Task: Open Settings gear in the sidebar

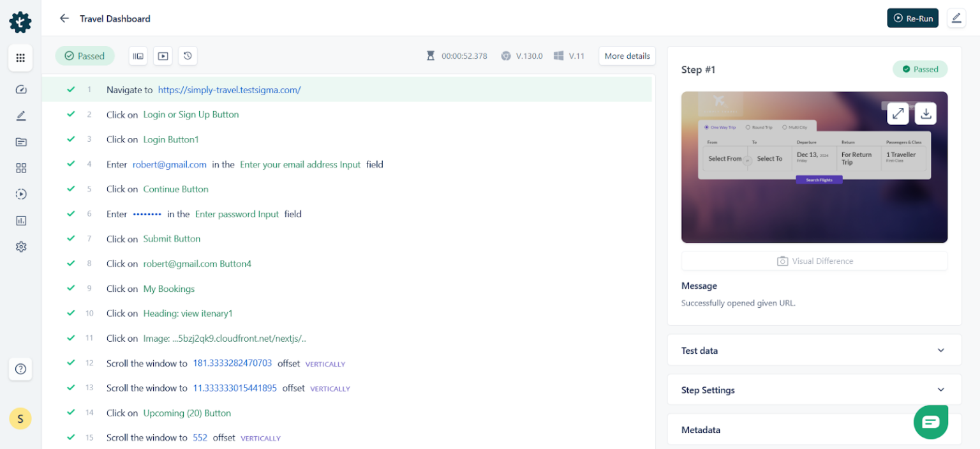Action: point(20,247)
